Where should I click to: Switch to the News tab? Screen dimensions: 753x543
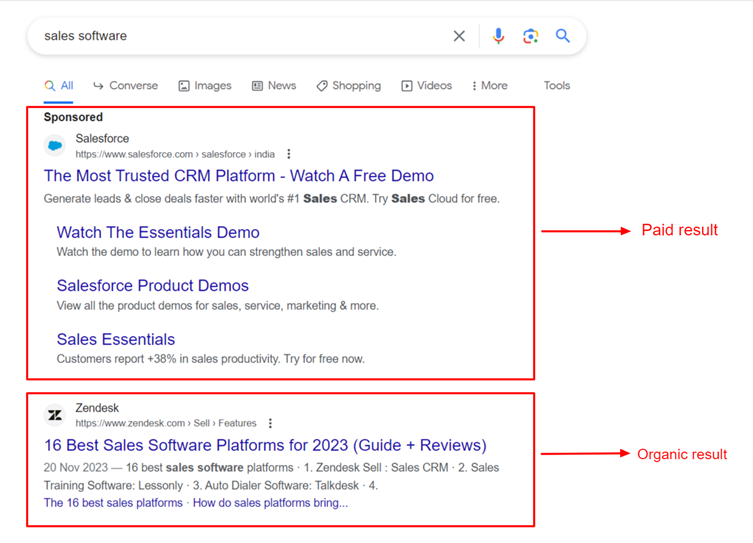pyautogui.click(x=274, y=86)
